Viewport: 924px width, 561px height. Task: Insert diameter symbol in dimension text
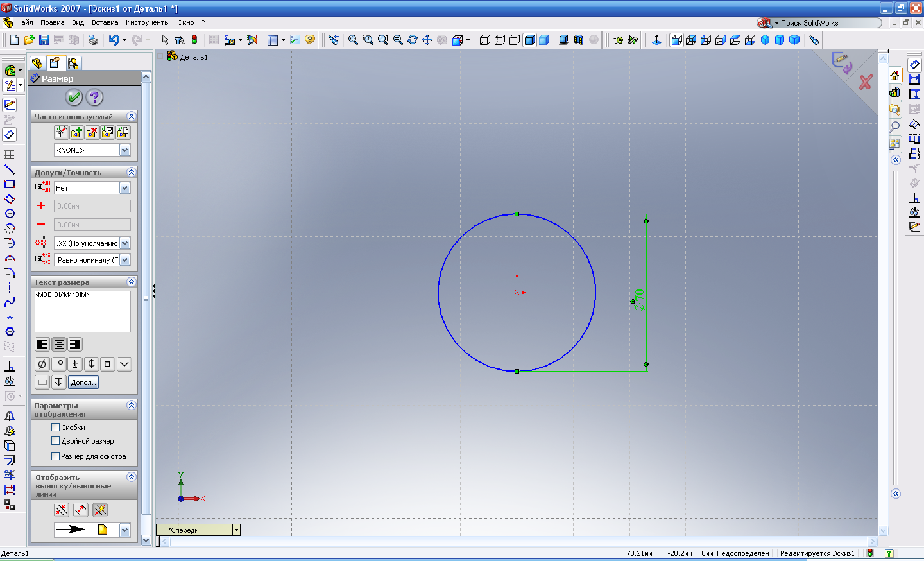click(42, 364)
